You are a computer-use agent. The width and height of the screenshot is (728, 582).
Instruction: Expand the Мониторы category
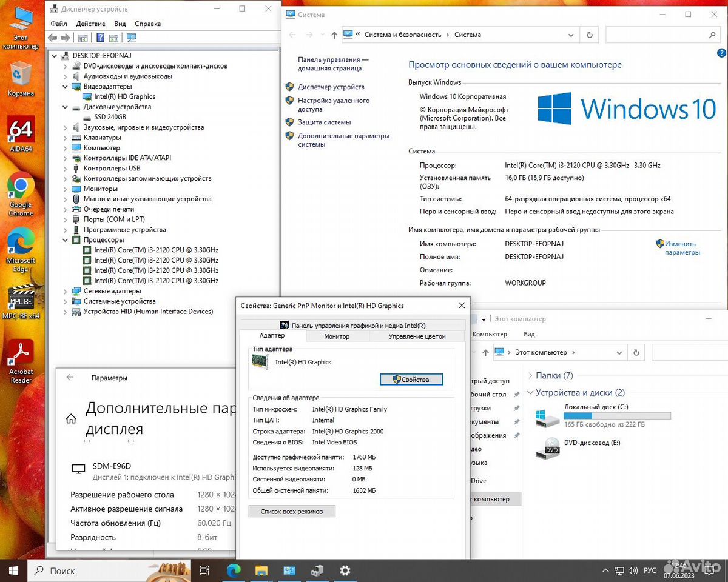pyautogui.click(x=66, y=189)
